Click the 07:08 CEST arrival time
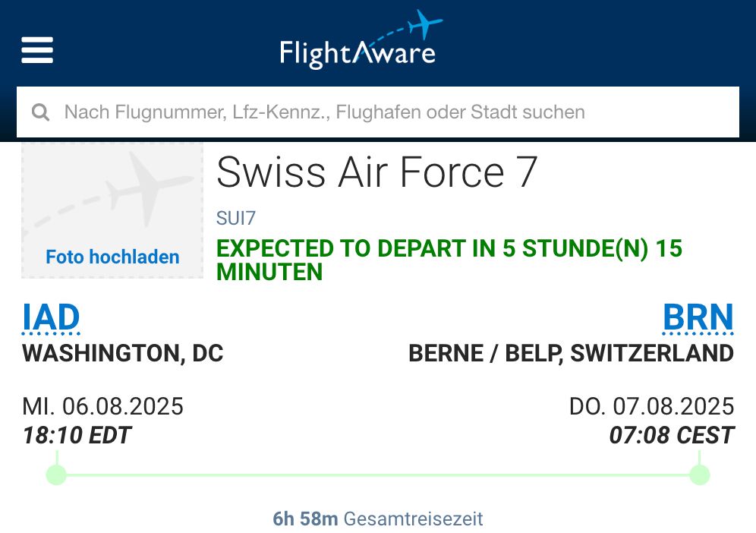The width and height of the screenshot is (756, 533). tap(672, 435)
